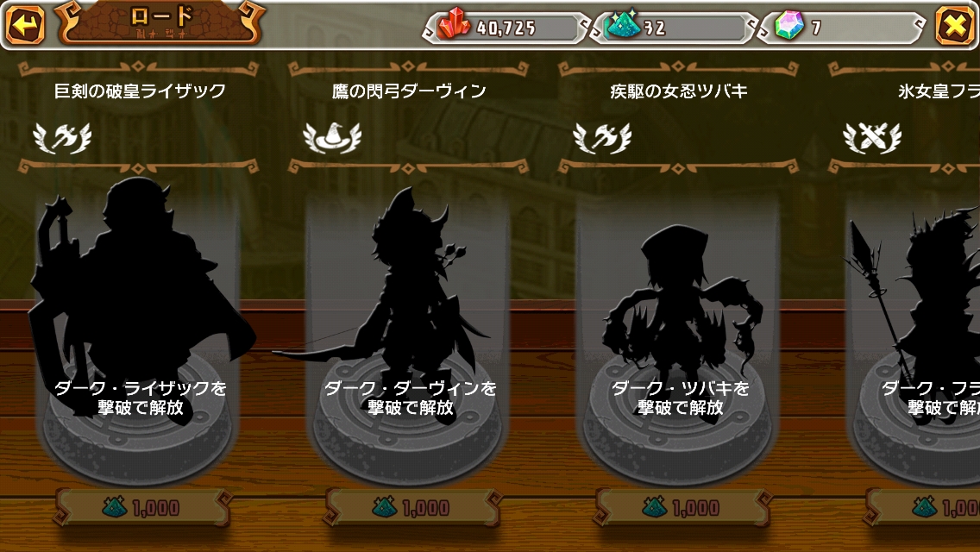980x552 pixels.
Task: Close the screen with yellow X button
Action: tap(954, 26)
